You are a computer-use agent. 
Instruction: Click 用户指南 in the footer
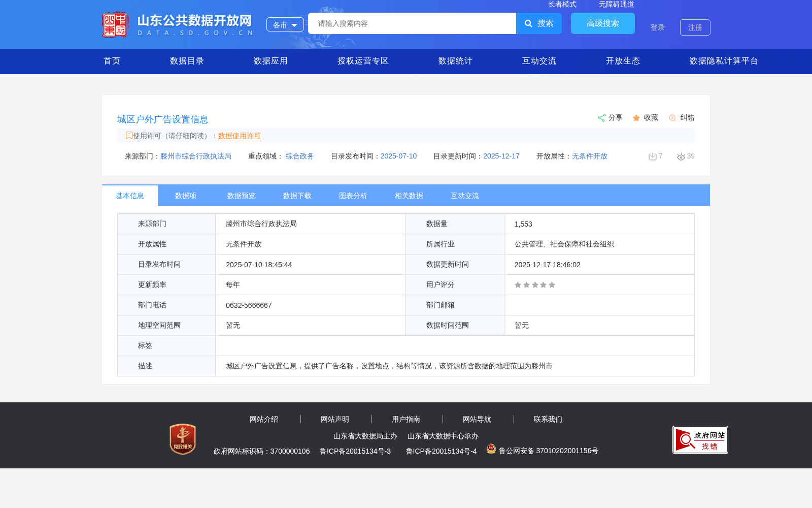(406, 419)
